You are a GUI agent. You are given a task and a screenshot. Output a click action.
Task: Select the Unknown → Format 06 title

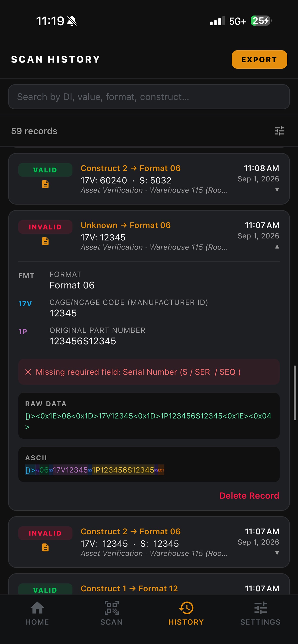coord(126,225)
